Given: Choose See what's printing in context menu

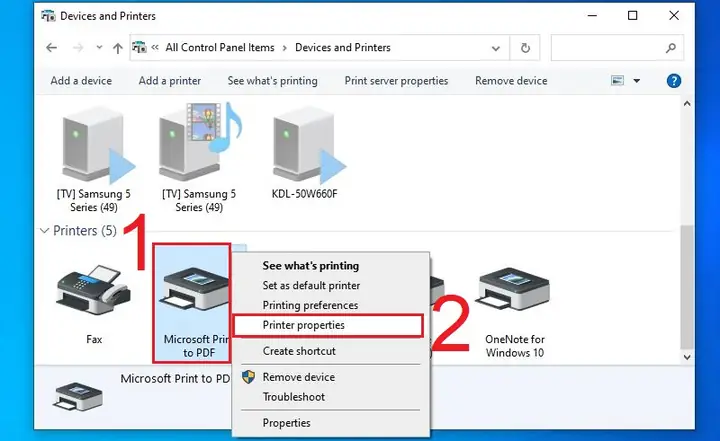Looking at the screenshot, I should pos(310,266).
